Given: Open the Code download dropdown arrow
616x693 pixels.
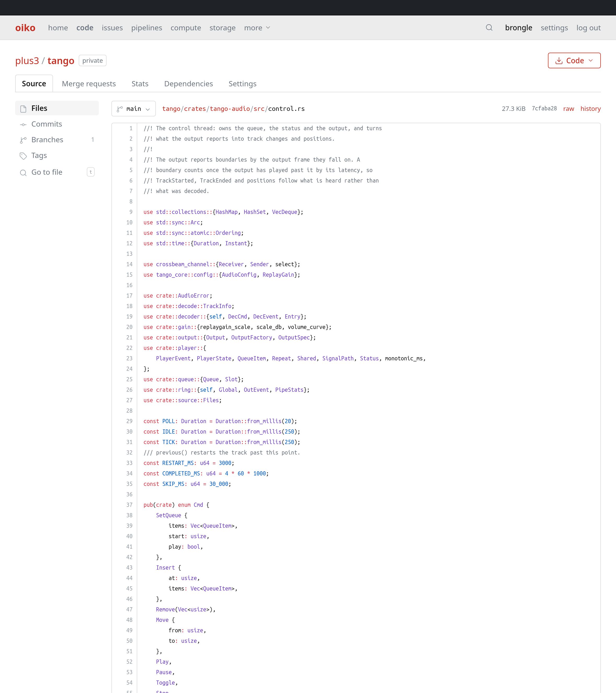Looking at the screenshot, I should pos(591,60).
